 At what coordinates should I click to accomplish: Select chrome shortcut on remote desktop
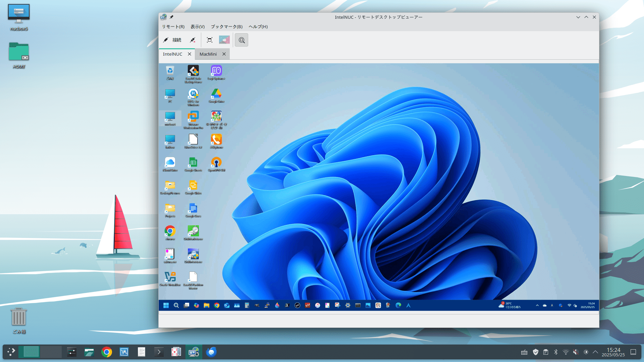pyautogui.click(x=170, y=233)
